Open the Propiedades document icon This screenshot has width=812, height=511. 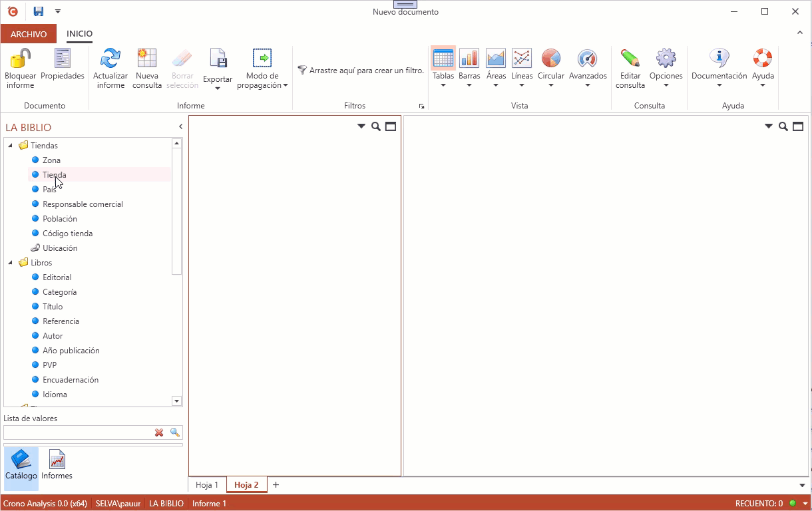pyautogui.click(x=62, y=59)
